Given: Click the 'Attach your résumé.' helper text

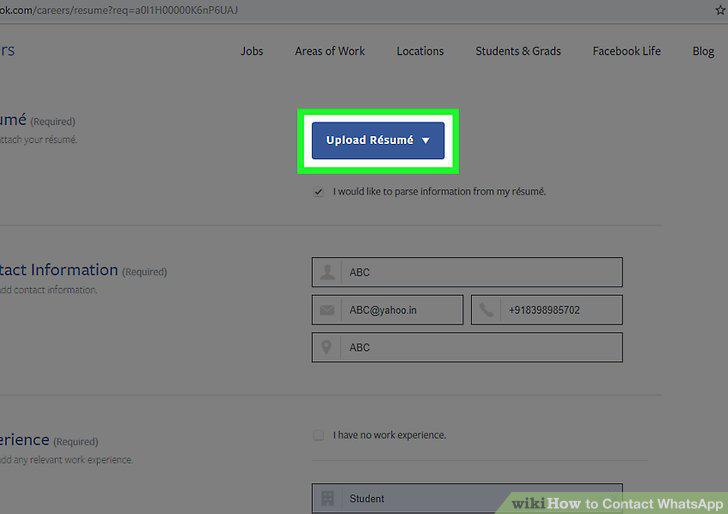Looking at the screenshot, I should coord(39,139).
